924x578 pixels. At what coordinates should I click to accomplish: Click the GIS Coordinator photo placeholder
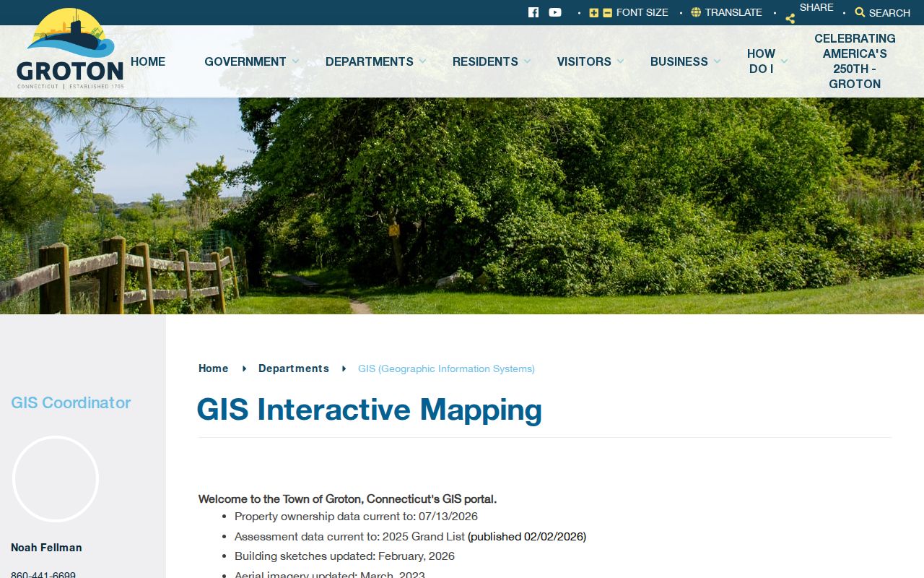click(56, 479)
